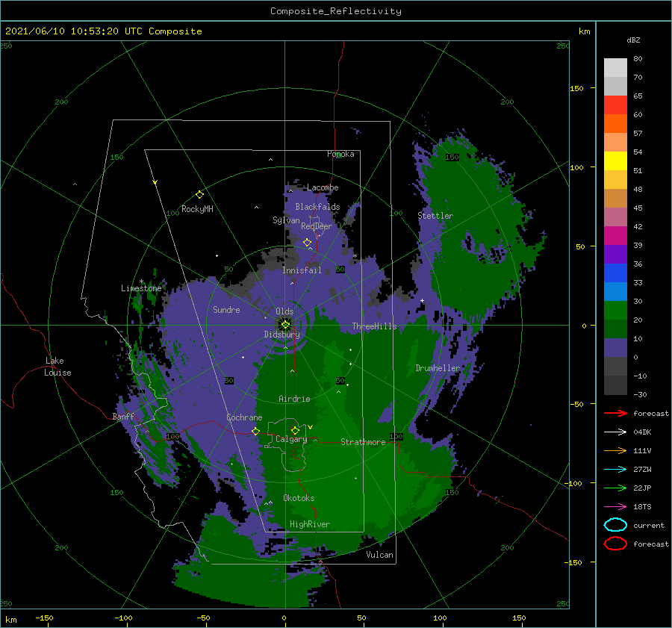The width and height of the screenshot is (672, 628).
Task: Select the 'Lacombe' map label
Action: [323, 187]
